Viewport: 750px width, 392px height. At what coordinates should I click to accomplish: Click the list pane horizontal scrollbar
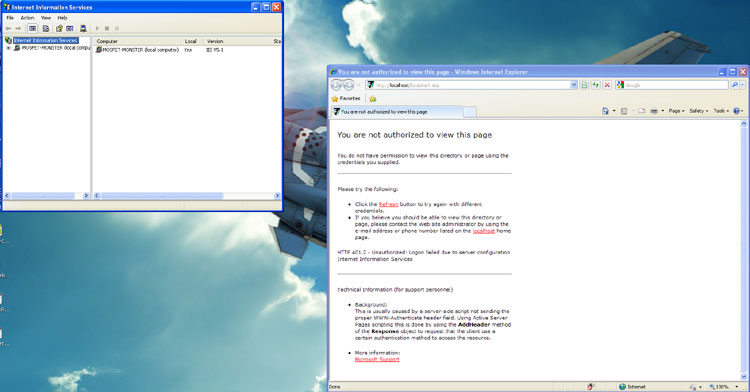pyautogui.click(x=162, y=196)
